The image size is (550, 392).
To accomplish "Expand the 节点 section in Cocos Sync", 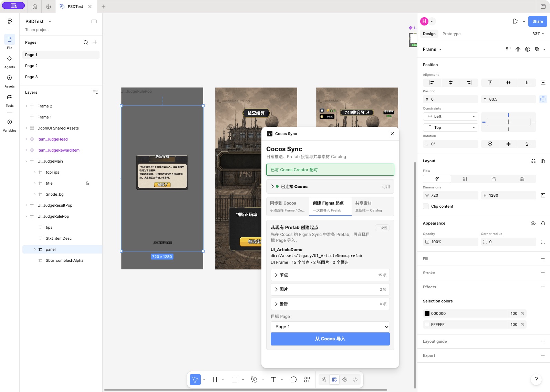I will click(330, 275).
